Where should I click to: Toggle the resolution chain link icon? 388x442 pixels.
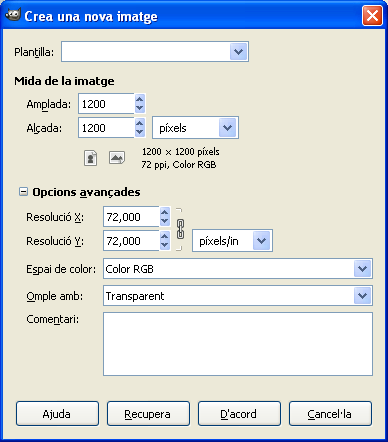180,229
